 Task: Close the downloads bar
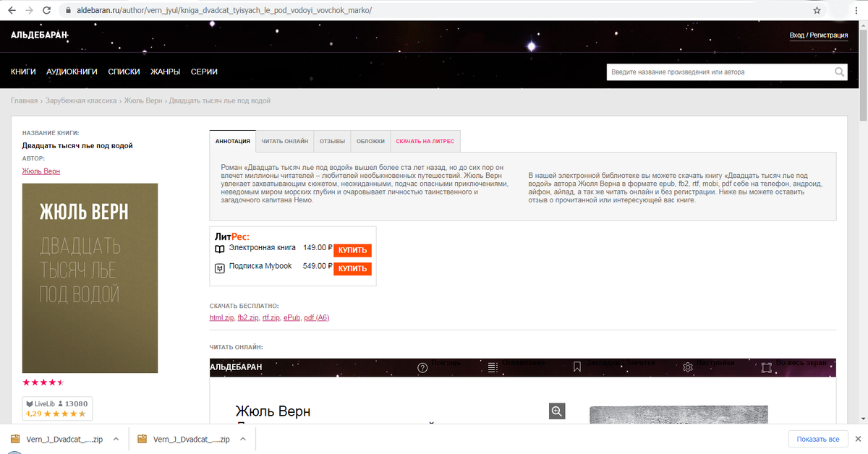pos(858,439)
